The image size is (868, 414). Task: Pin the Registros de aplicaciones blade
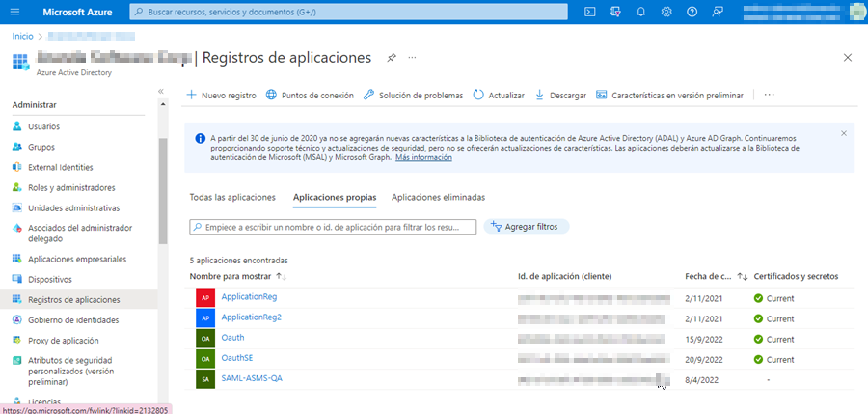tap(391, 58)
